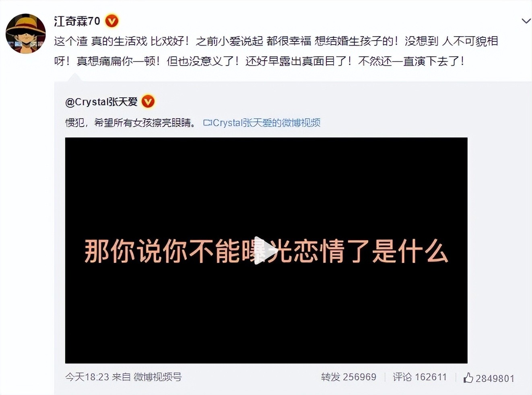The height and width of the screenshot is (395, 532).
Task: Open the 今天18:23 timestamp link
Action: click(x=87, y=377)
